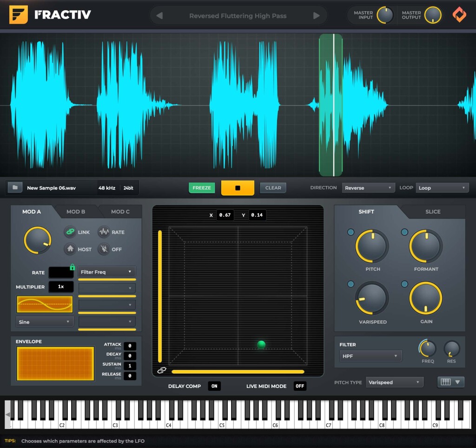Toggle the PITCH modulation indicator dot

350,232
